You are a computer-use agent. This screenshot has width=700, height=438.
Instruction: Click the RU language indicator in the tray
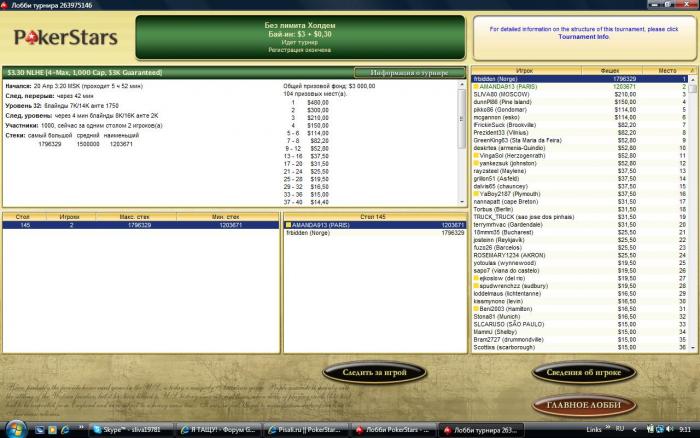point(620,429)
